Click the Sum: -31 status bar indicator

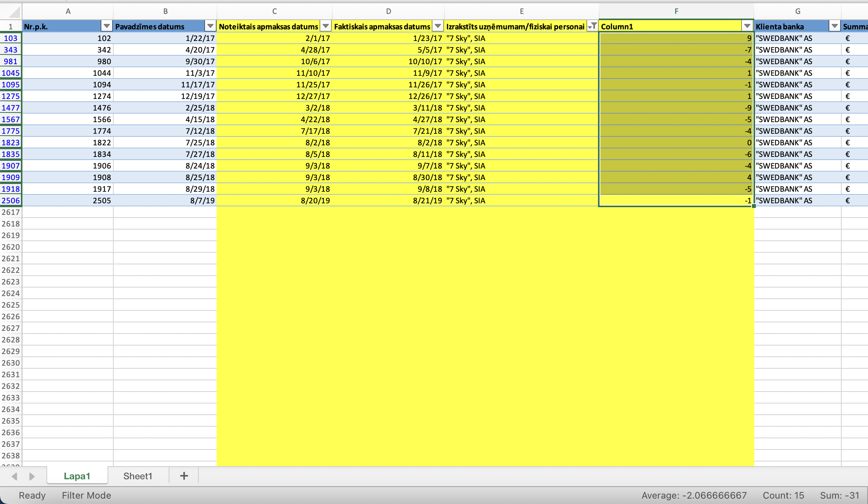pyautogui.click(x=839, y=495)
